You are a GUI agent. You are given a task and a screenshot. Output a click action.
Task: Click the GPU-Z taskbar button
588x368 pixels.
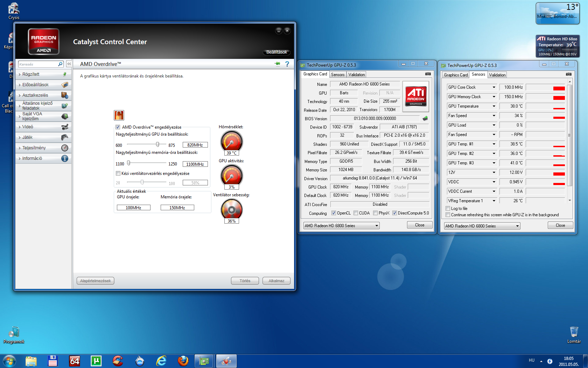coord(204,361)
